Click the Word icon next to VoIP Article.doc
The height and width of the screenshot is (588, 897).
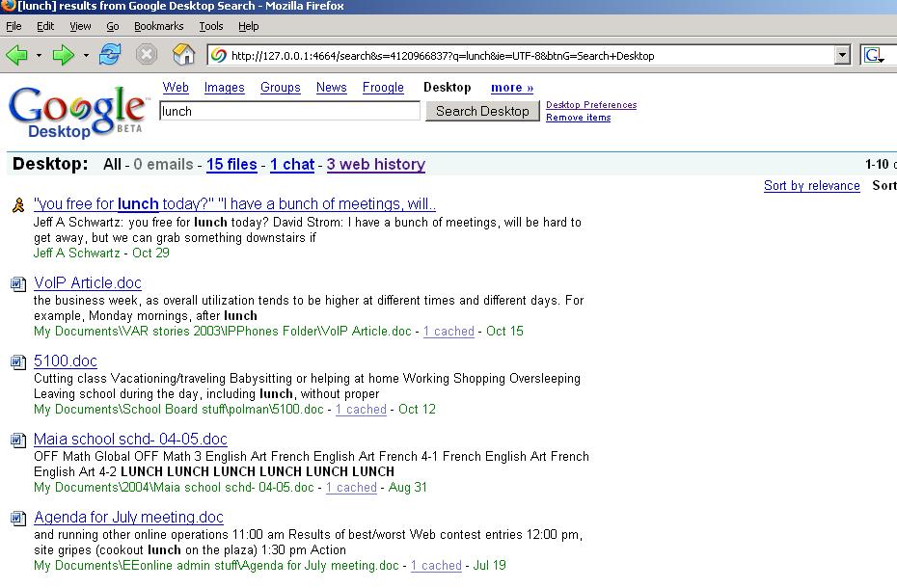click(18, 283)
